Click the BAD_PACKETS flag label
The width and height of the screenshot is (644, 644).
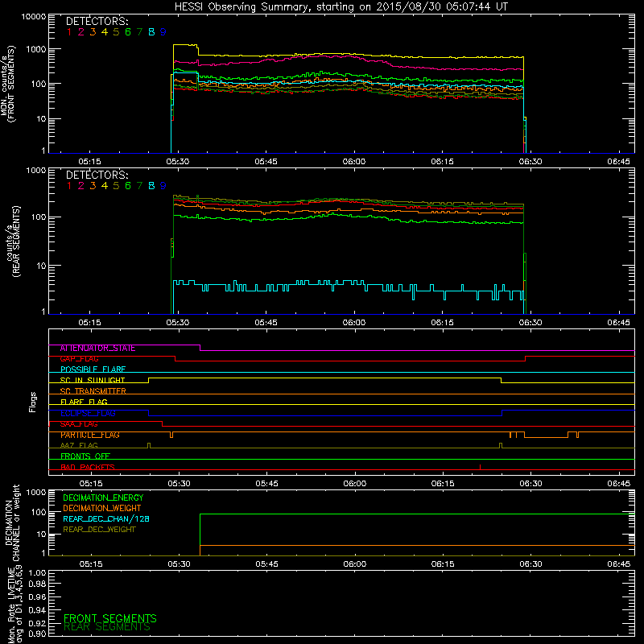coord(88,467)
